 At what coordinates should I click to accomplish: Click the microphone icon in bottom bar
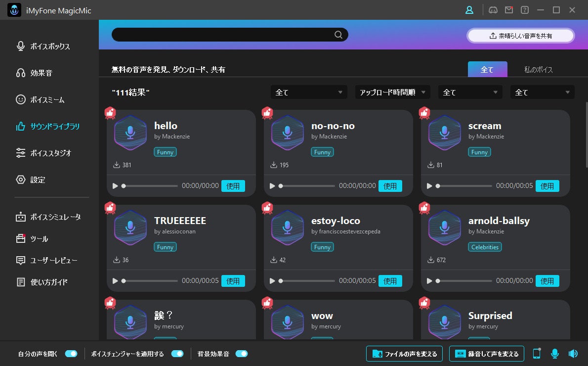554,353
